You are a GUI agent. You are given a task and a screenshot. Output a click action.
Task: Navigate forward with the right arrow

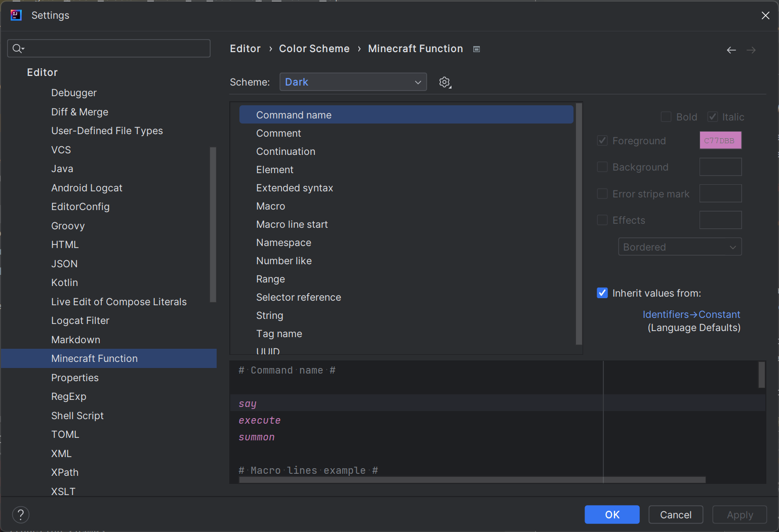751,50
